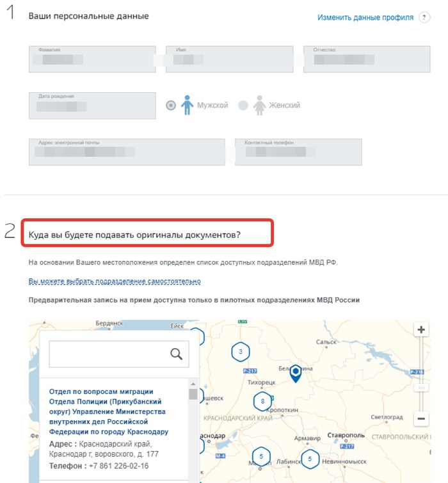Image resolution: width=448 pixels, height=483 pixels.
Task: Click the Фамилия field
Action: (92, 59)
